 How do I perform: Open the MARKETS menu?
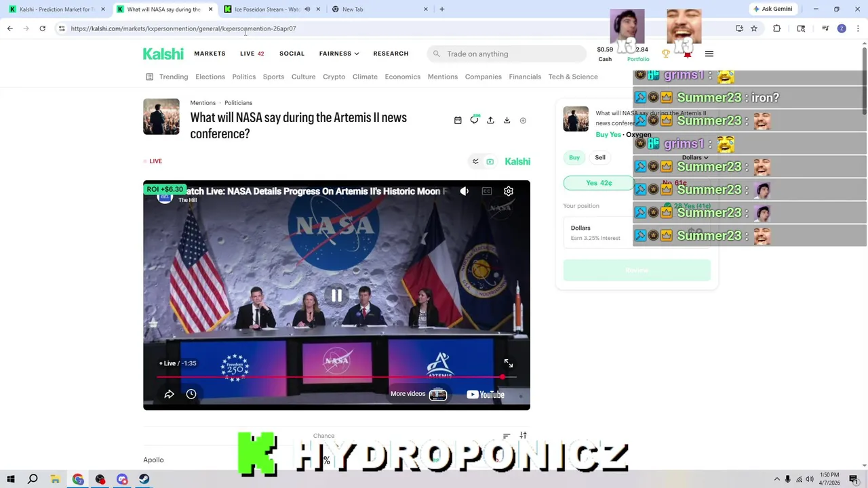pos(210,54)
